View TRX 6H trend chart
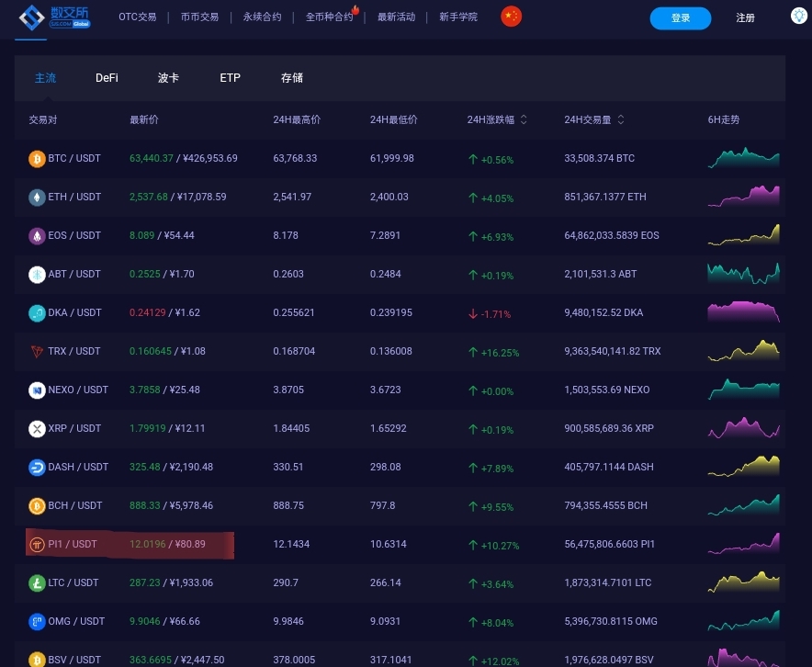Screen dimensions: 812x667 [x=743, y=351]
